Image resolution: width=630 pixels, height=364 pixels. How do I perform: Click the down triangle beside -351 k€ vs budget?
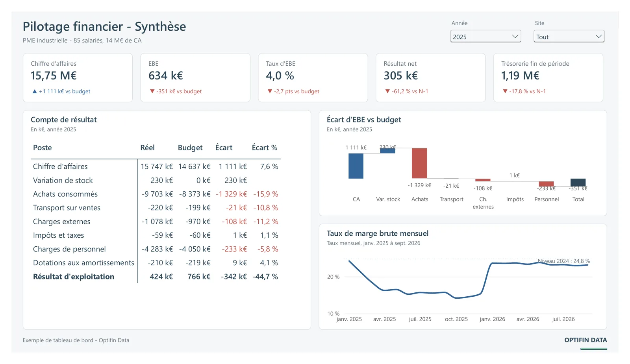click(x=152, y=91)
